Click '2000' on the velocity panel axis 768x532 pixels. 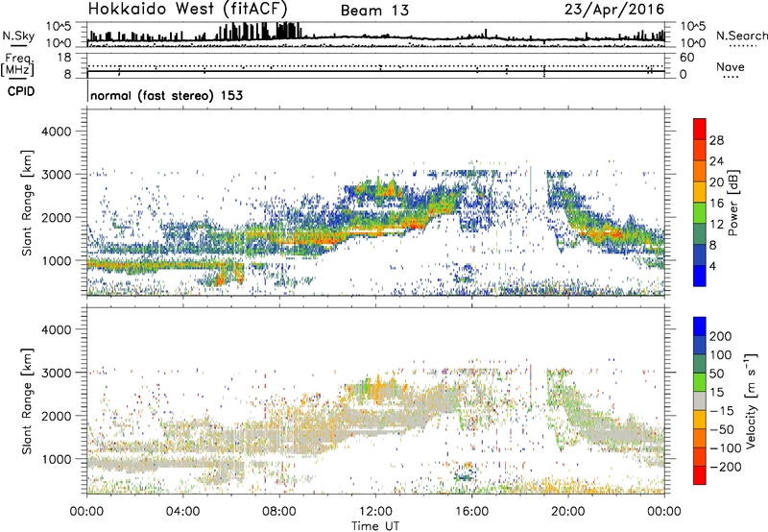click(x=57, y=416)
